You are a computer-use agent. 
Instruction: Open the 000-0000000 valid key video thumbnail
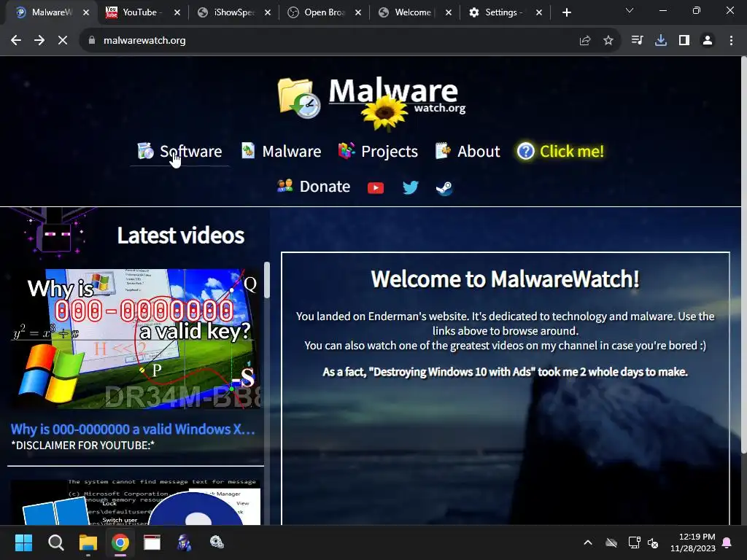tap(136, 339)
